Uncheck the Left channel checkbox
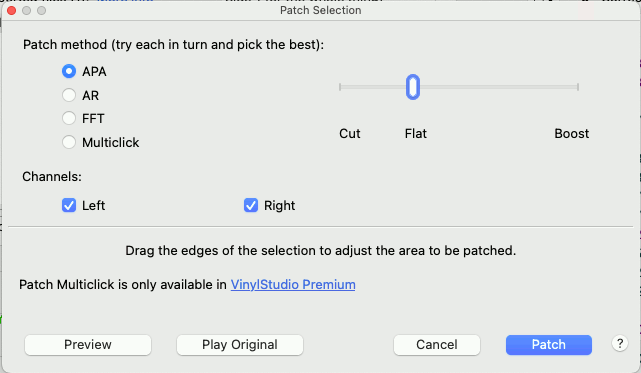 tap(69, 205)
